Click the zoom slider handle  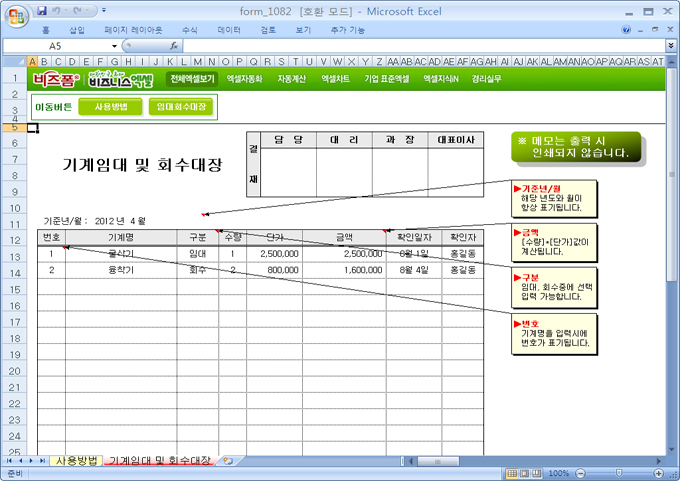coord(619,473)
